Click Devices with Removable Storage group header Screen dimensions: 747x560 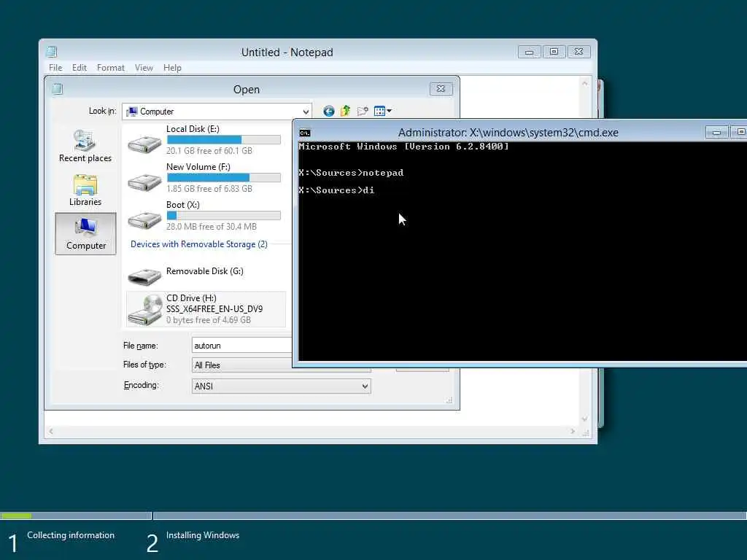click(198, 244)
